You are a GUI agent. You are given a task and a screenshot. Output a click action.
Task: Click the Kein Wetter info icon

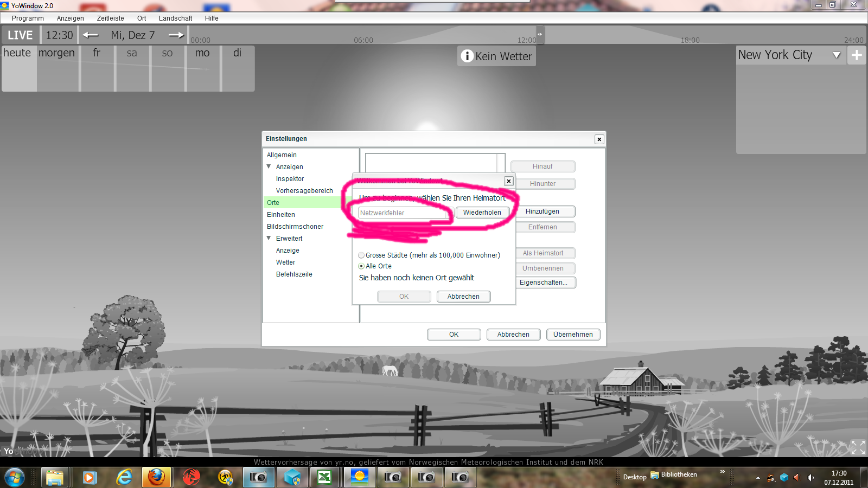467,56
